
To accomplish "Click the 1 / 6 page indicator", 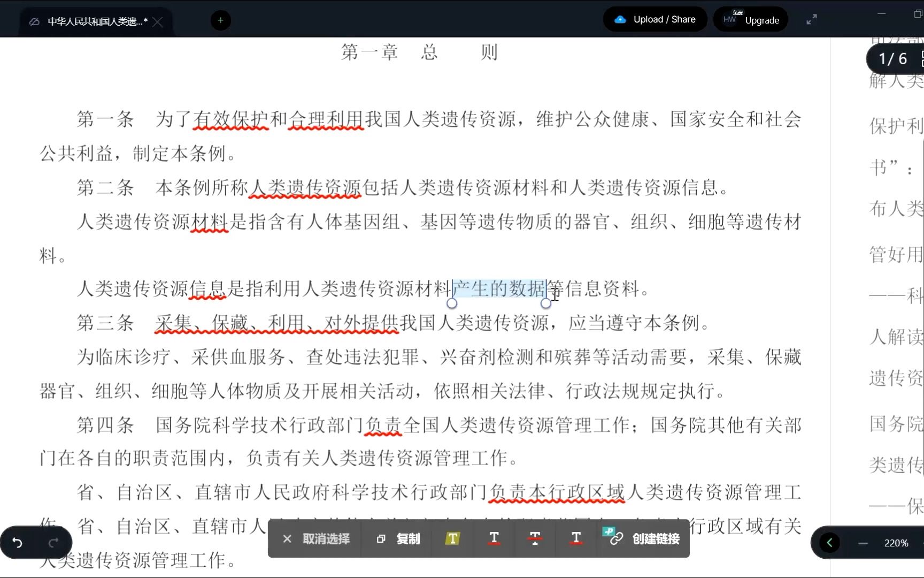I will coord(892,59).
